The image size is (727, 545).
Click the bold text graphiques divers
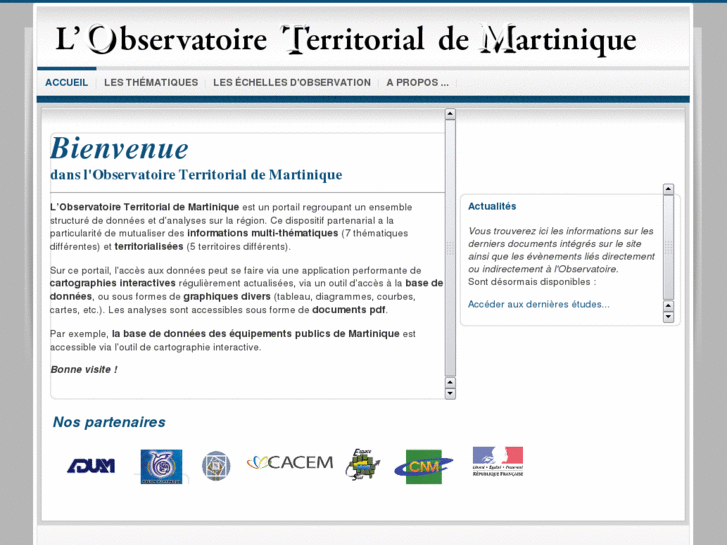click(227, 296)
